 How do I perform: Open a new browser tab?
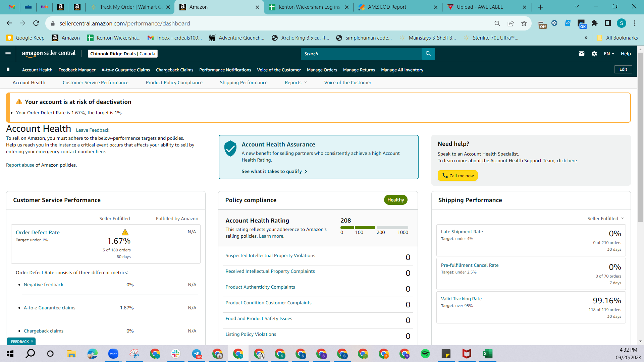pos(540,7)
